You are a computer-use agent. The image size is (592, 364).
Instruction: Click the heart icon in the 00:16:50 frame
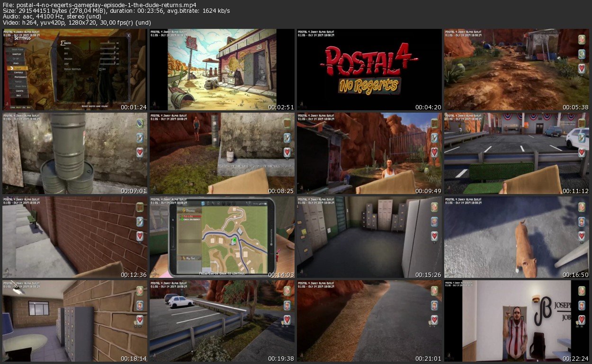coord(583,236)
